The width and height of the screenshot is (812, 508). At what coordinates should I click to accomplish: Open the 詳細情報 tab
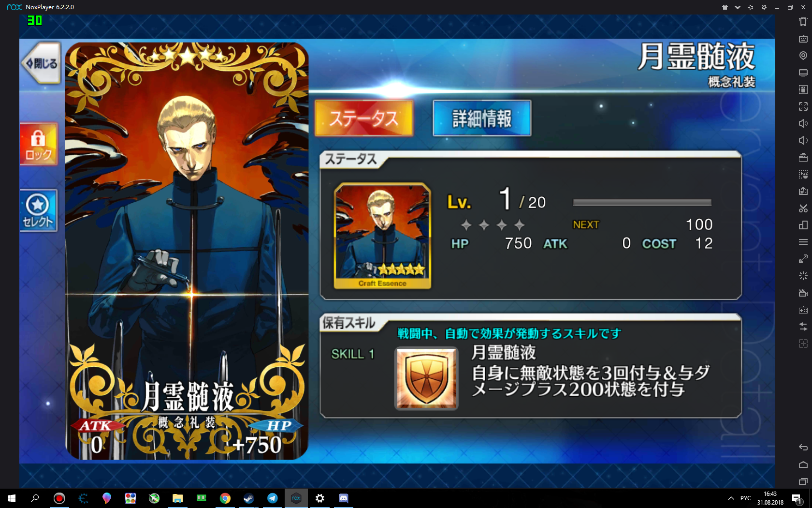coord(482,119)
